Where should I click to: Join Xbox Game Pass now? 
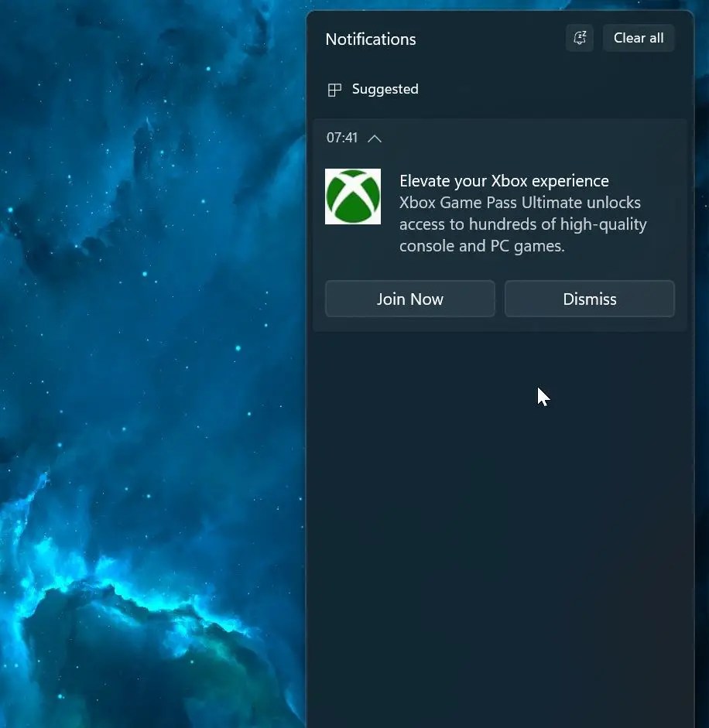(409, 299)
